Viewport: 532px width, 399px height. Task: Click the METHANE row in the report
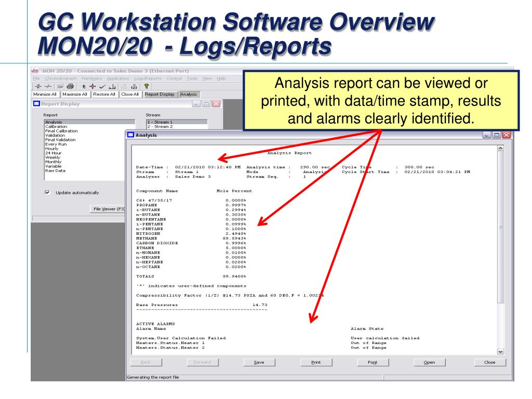[191, 238]
